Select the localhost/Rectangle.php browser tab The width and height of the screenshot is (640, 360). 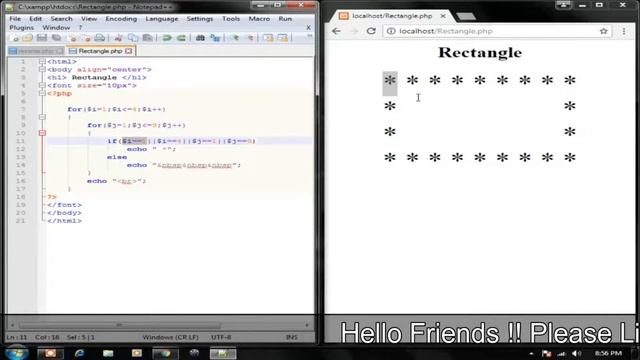tap(392, 16)
